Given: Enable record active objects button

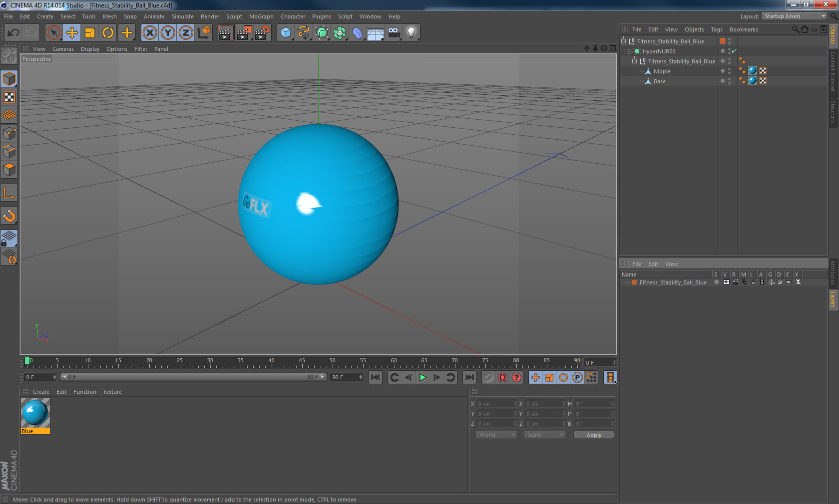Looking at the screenshot, I should (x=488, y=378).
